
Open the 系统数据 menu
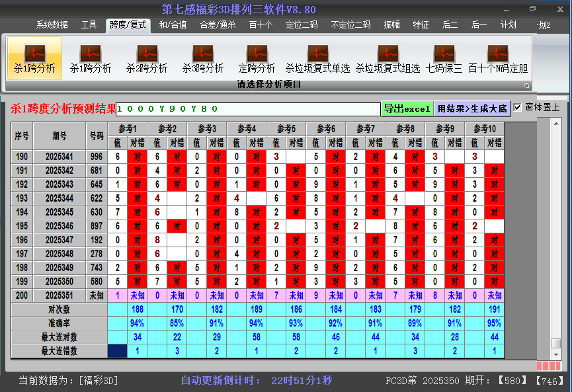click(x=52, y=25)
